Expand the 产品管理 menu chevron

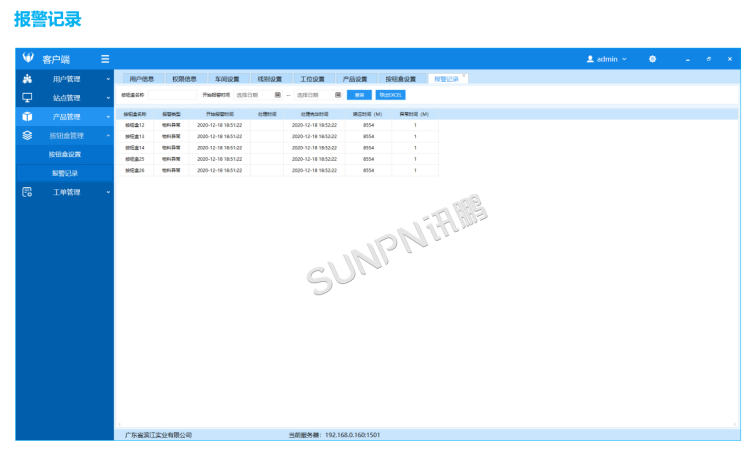coord(108,116)
